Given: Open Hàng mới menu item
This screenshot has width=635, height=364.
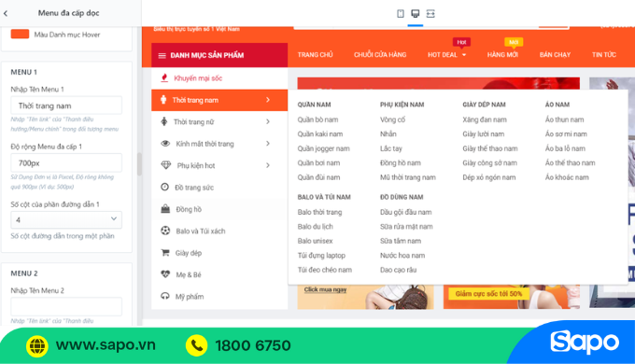Looking at the screenshot, I should pyautogui.click(x=502, y=55).
